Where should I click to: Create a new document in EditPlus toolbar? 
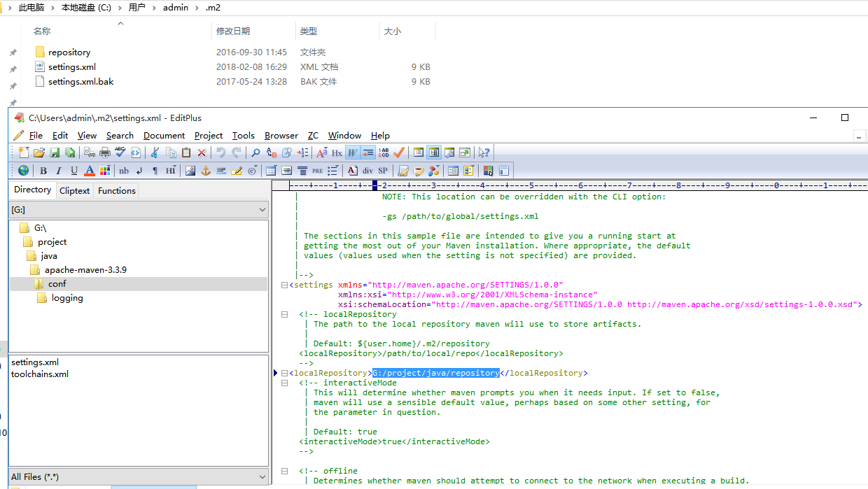coord(24,153)
